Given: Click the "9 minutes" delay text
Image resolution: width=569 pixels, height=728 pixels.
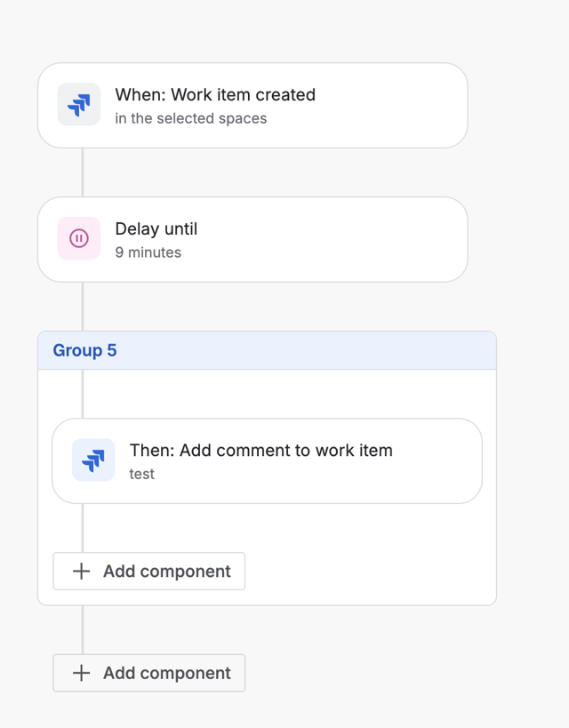Looking at the screenshot, I should pos(146,252).
